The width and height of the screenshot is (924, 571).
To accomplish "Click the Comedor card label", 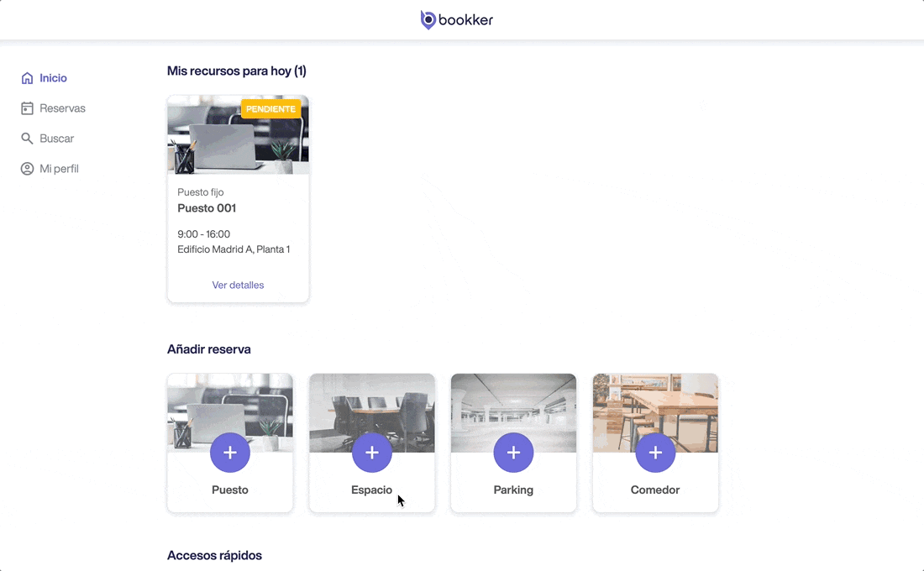I will click(655, 490).
